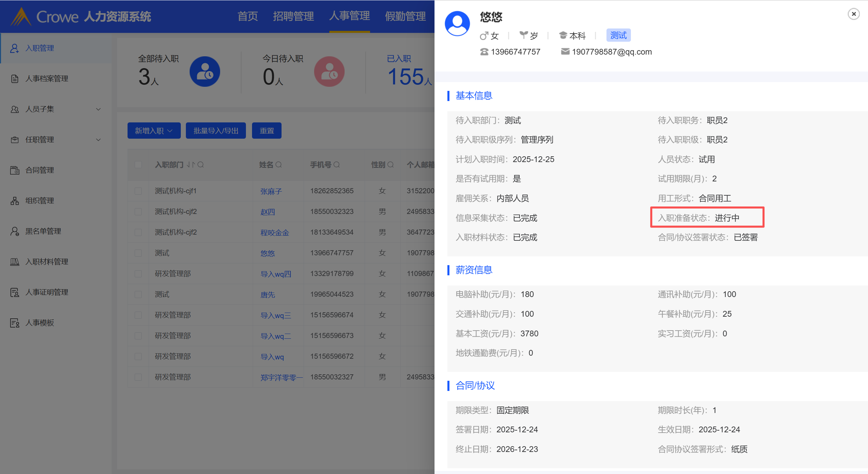Open employee link 程咬金金
Screen dimensions: 868x474
pos(274,233)
